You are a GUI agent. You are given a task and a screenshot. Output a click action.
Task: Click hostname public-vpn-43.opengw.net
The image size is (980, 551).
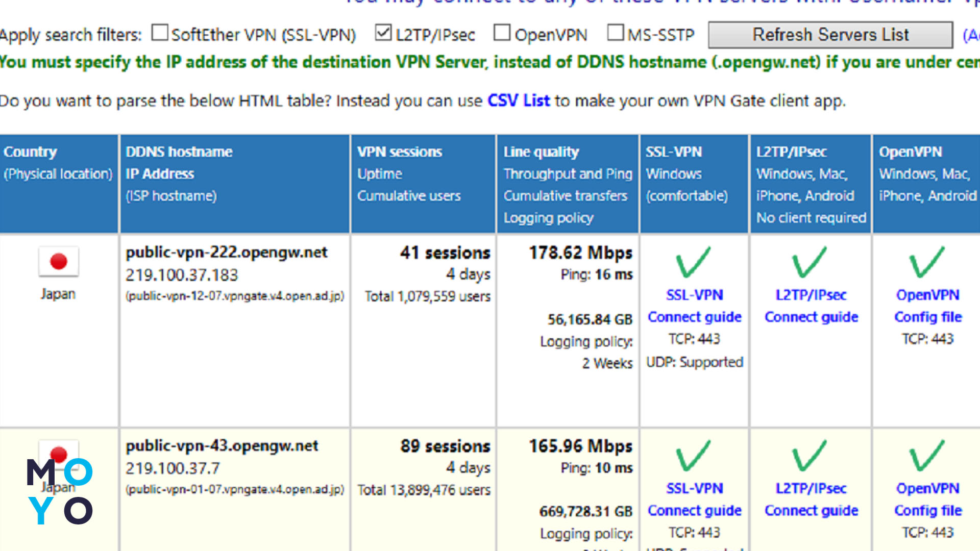click(222, 446)
